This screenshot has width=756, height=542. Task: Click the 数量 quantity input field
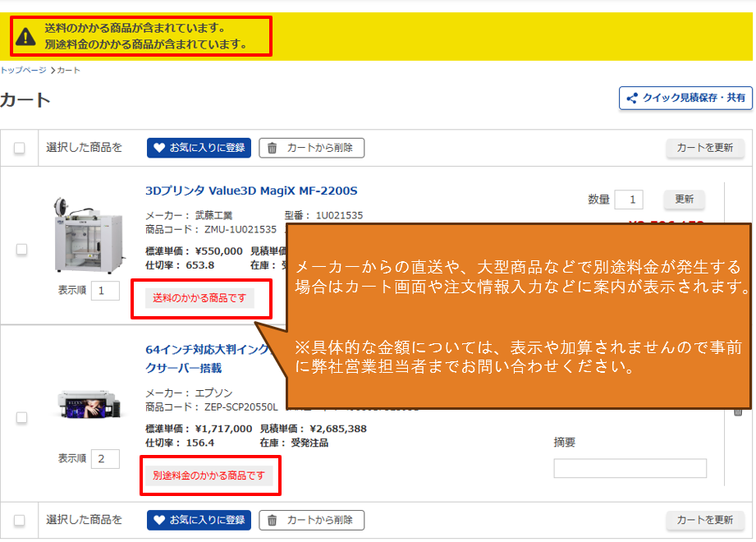click(630, 200)
